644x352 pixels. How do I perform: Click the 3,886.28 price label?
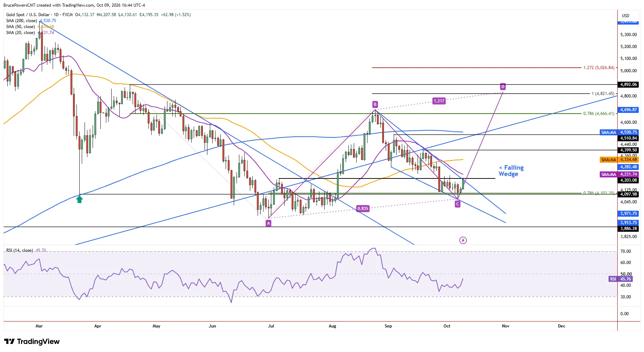coord(628,229)
